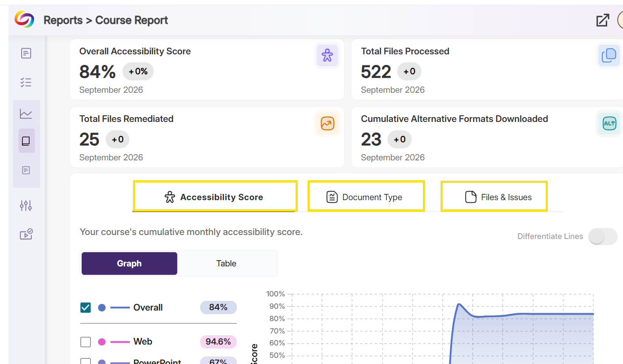Image resolution: width=623 pixels, height=364 pixels.
Task: Check the PowerPoint line checkbox
Action: 86,362
